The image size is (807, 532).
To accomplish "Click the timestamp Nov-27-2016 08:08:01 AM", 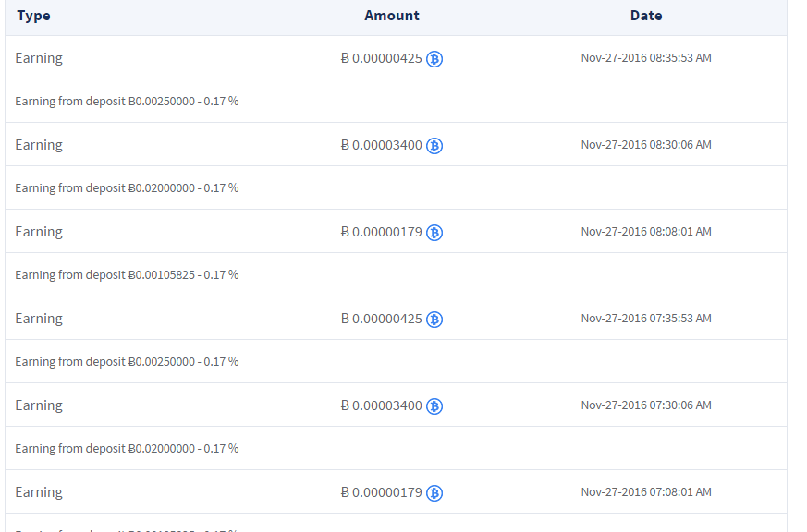I will point(646,232).
